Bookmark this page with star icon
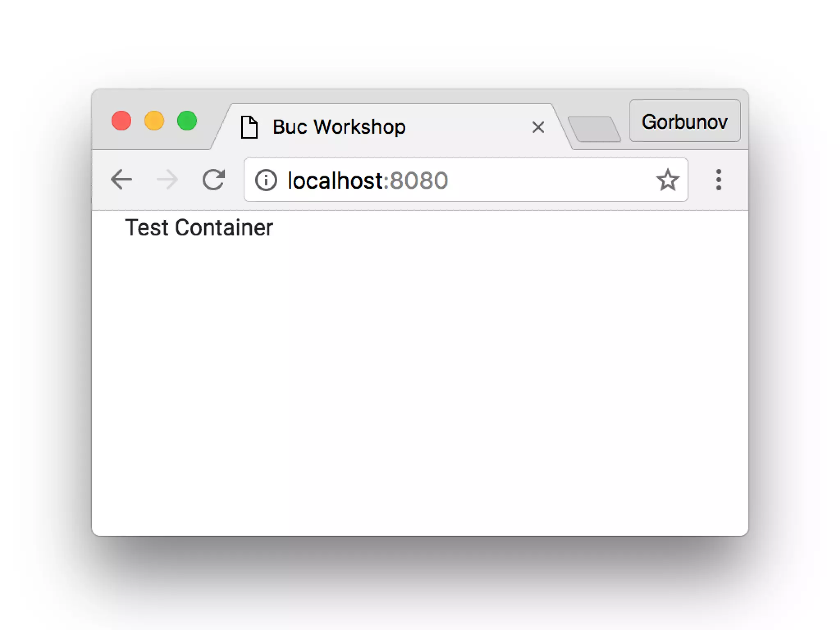 667,180
